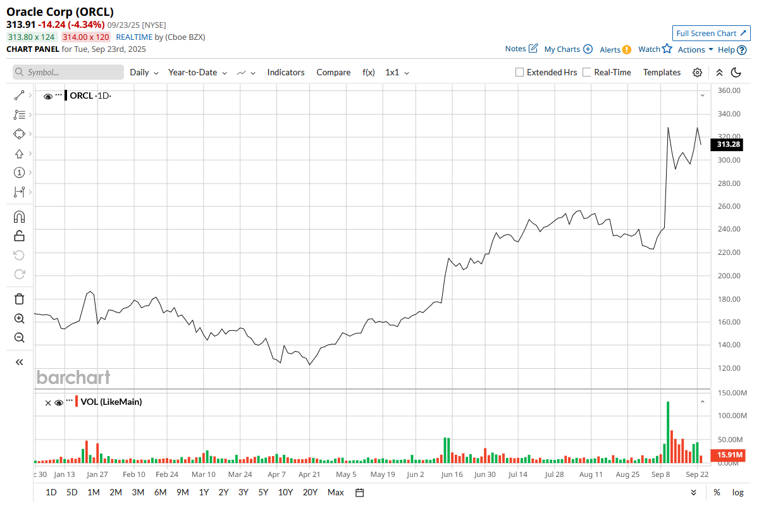Image resolution: width=778 pixels, height=532 pixels.
Task: Collapse the volume pane chevron
Action: (702, 402)
